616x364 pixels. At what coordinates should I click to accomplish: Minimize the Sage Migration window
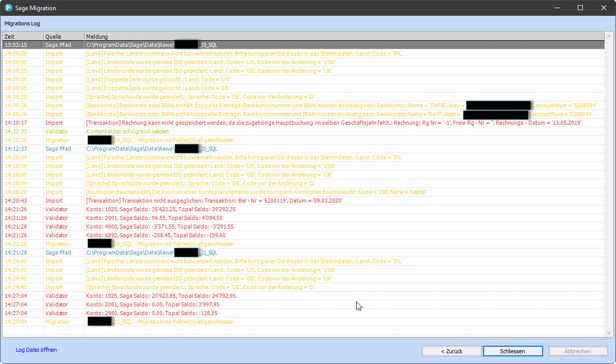pyautogui.click(x=557, y=8)
